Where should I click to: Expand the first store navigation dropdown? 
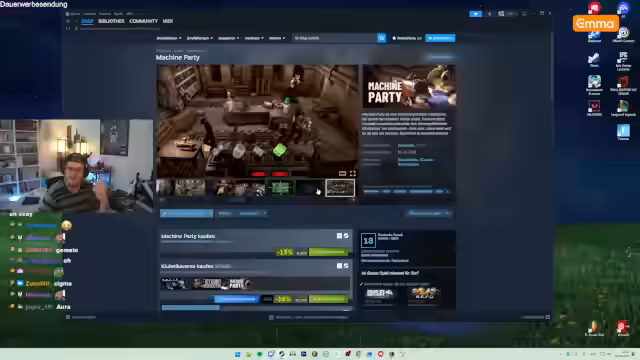click(169, 38)
